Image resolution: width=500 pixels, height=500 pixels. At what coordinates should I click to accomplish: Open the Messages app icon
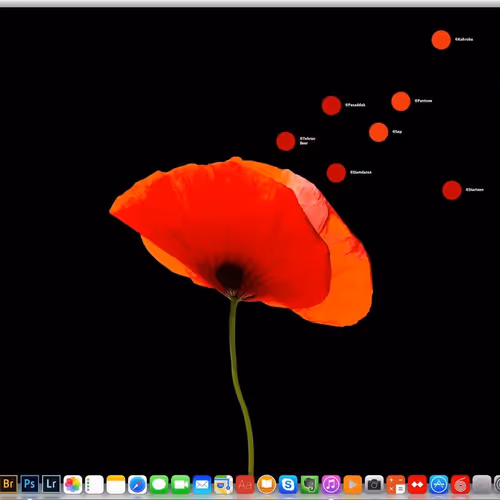click(x=159, y=484)
